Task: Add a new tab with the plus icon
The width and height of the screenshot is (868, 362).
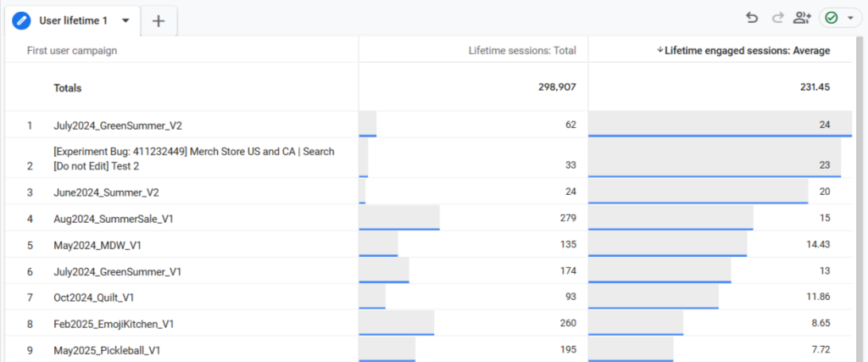Action: coord(159,20)
